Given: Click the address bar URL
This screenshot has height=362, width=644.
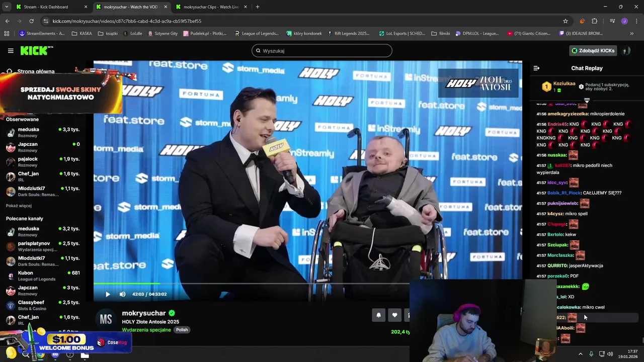Looking at the screenshot, I should coord(127,21).
